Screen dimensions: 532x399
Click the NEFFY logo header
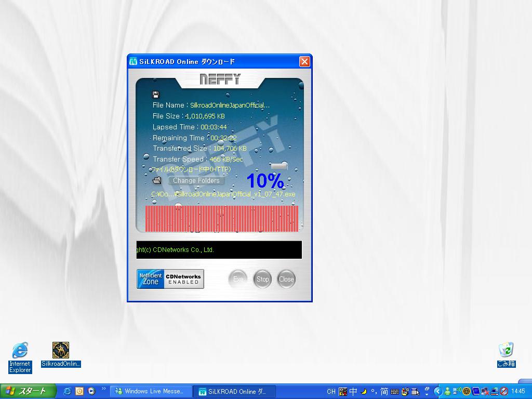point(220,79)
